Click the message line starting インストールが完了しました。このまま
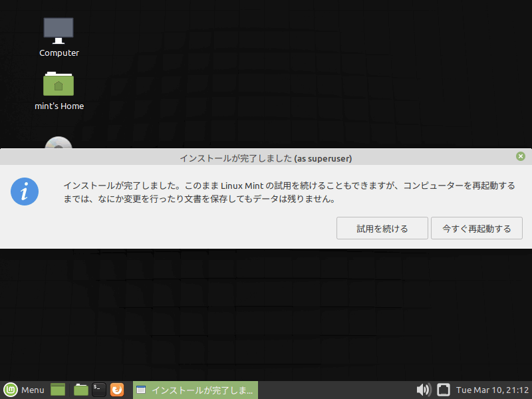 pyautogui.click(x=289, y=186)
